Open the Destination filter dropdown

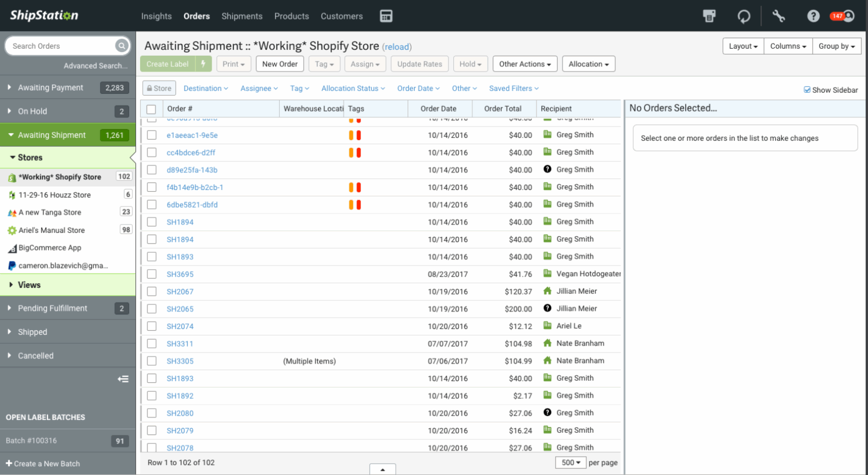[205, 88]
